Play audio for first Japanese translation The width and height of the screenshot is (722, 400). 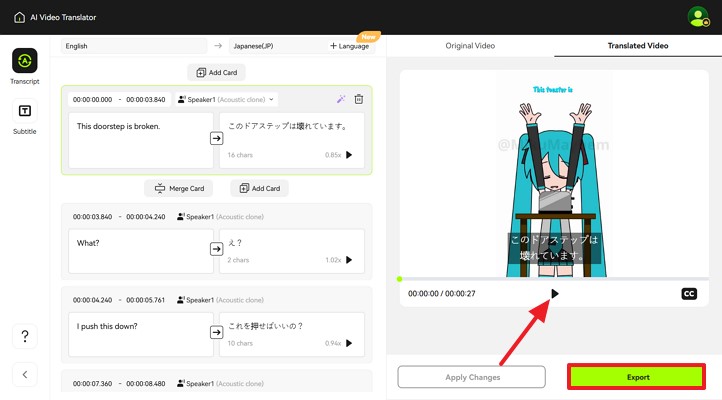[349, 155]
